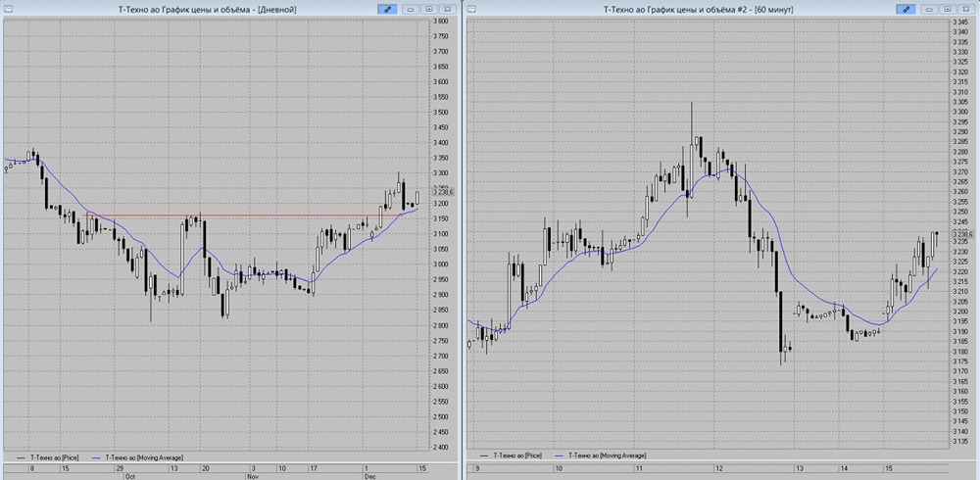Click the Nov label on the daily time axis
Image resolution: width=980 pixels, height=480 pixels.
(x=252, y=476)
